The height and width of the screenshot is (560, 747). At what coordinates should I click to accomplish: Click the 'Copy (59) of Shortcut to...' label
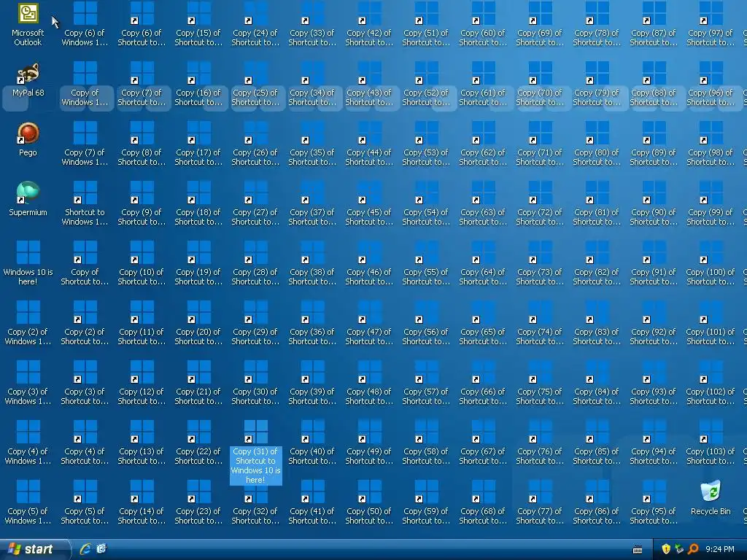tap(426, 516)
